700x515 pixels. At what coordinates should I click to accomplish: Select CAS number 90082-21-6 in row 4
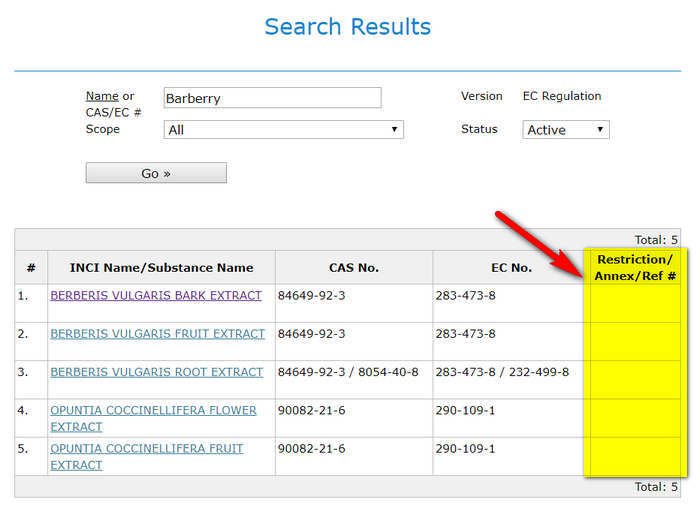[312, 411]
